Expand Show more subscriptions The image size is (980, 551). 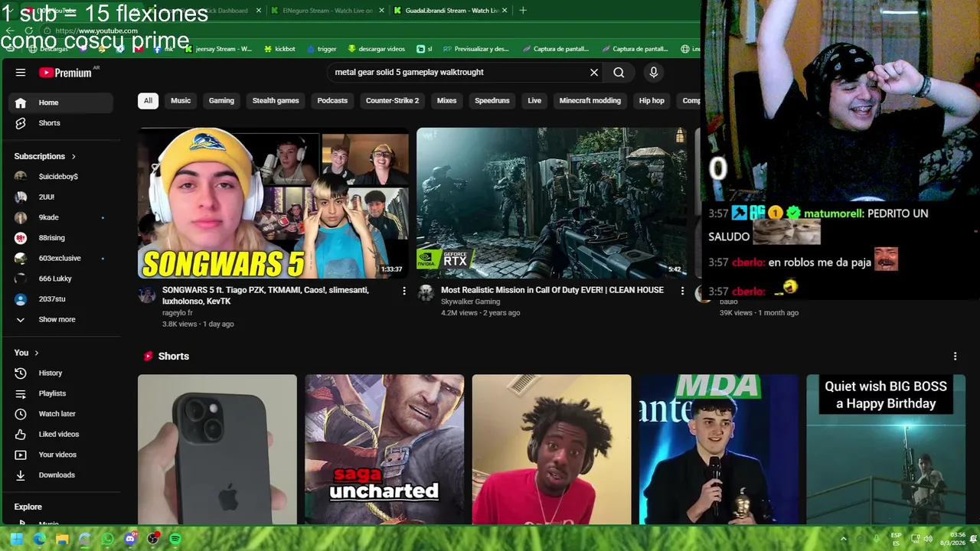[59, 320]
